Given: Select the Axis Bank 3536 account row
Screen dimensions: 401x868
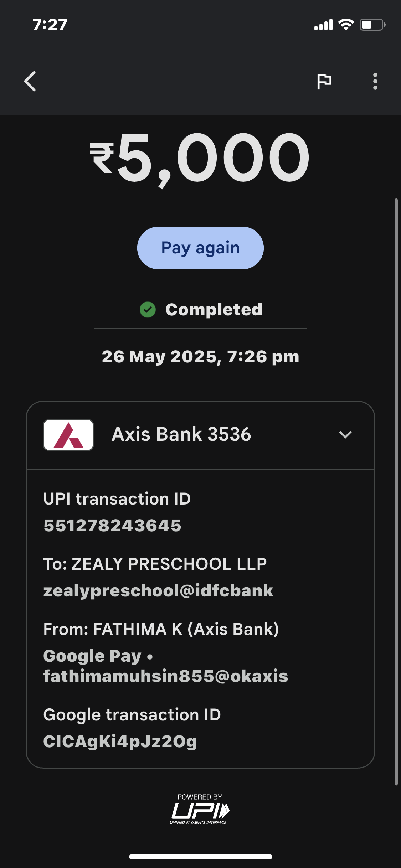Looking at the screenshot, I should pos(181,435).
